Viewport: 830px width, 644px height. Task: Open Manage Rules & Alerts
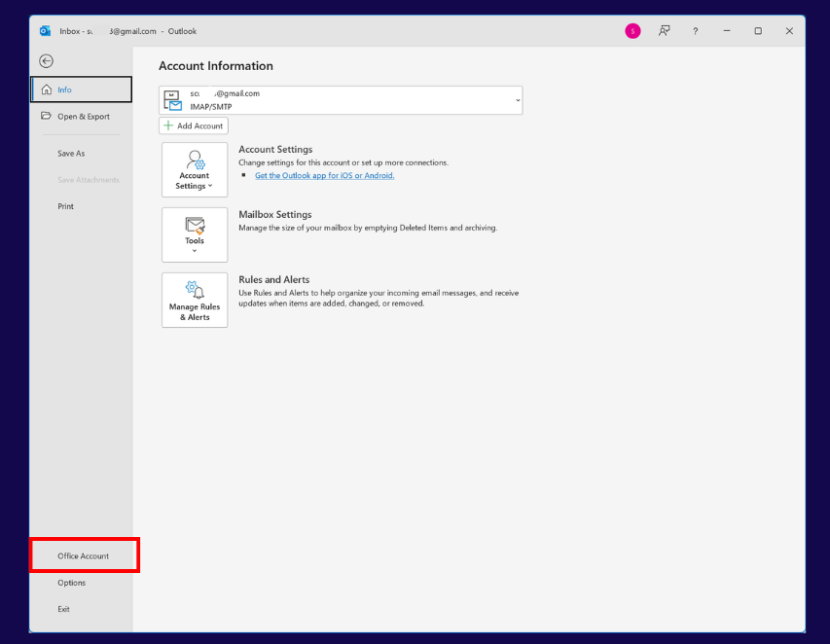195,300
